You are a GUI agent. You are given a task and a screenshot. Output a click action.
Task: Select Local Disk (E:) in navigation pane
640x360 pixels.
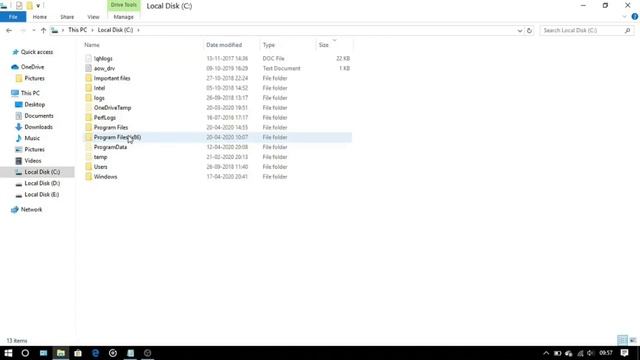42,195
